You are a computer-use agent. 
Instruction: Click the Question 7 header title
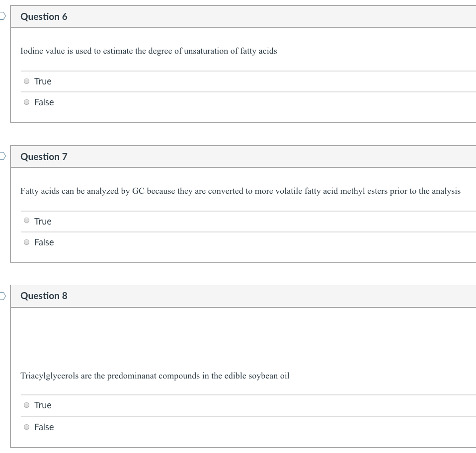click(44, 157)
